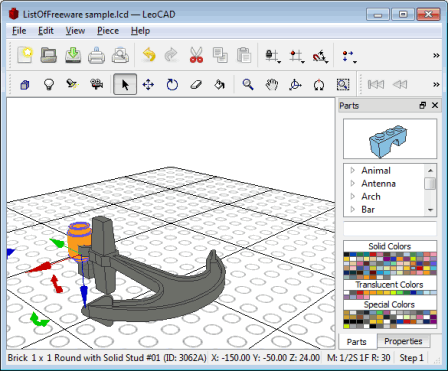Viewport: 448px width, 371px height.
Task: Open the Lock axis dropdown arrow
Action: coord(279,62)
